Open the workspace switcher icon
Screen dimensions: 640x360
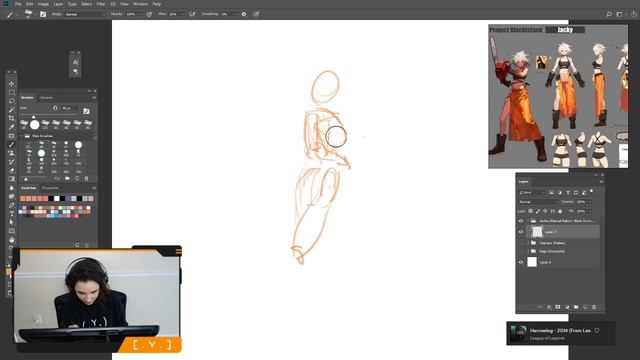click(x=619, y=14)
